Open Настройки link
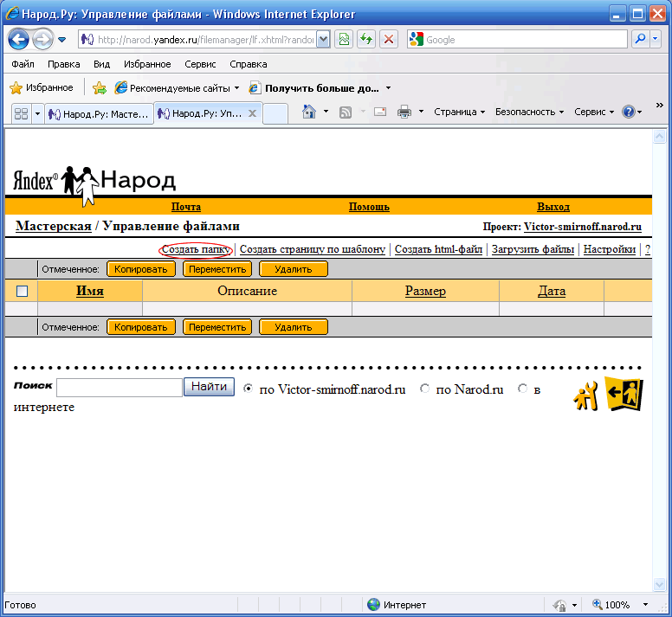The image size is (672, 617). pos(610,249)
